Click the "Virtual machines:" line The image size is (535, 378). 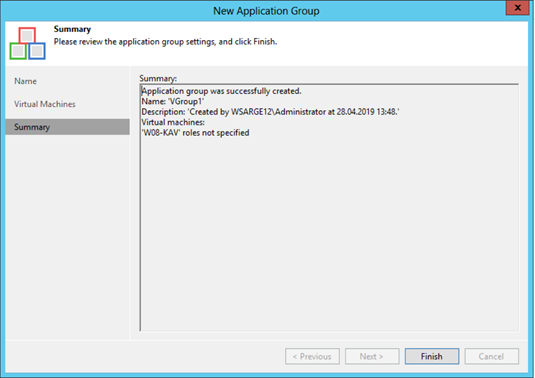(x=173, y=122)
